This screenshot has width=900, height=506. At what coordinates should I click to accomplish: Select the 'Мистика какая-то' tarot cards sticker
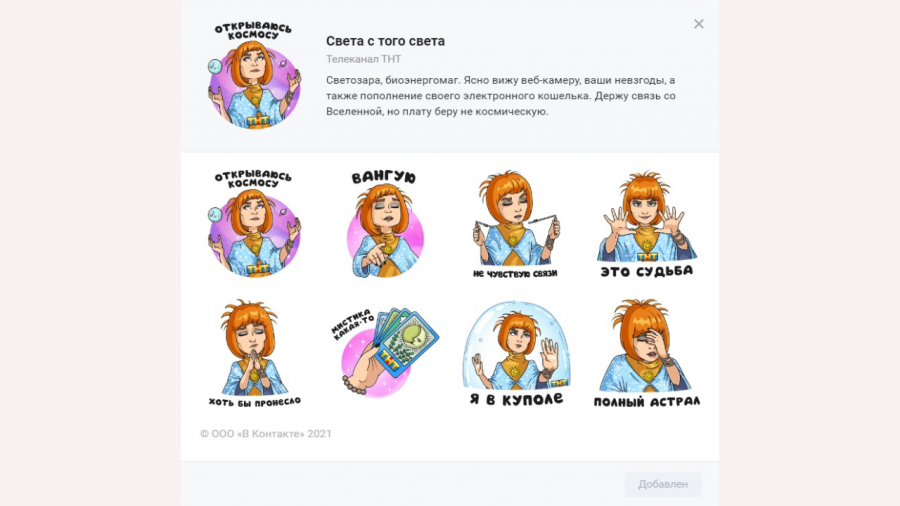click(x=385, y=352)
